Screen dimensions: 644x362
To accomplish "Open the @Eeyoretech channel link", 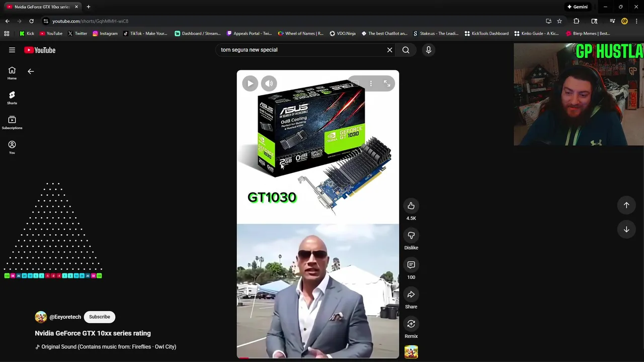I will (x=65, y=317).
